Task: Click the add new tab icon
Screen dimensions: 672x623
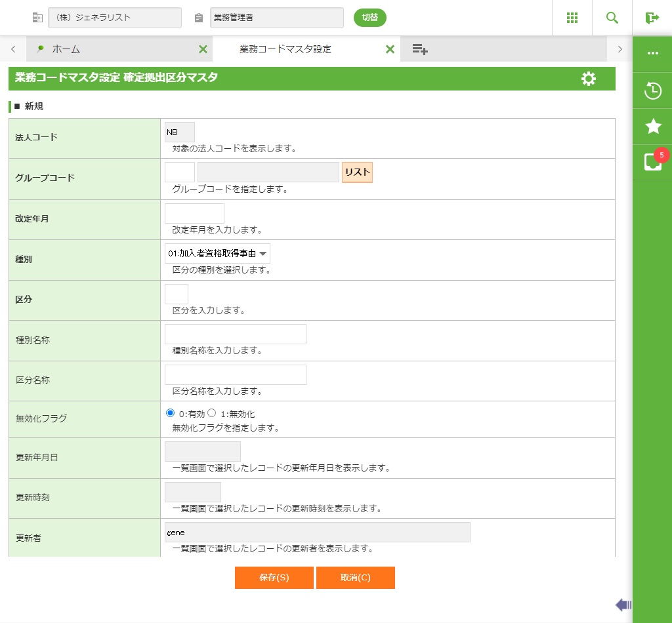Action: (x=420, y=49)
